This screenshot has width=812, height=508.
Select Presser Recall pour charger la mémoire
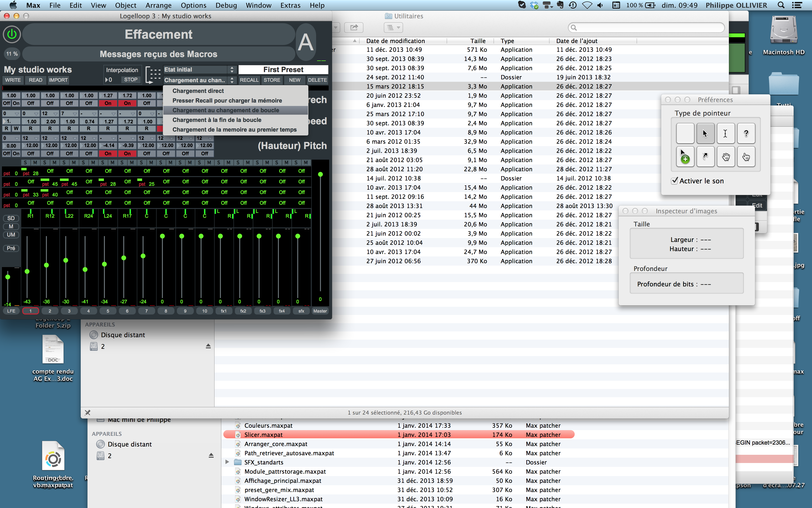click(235, 100)
